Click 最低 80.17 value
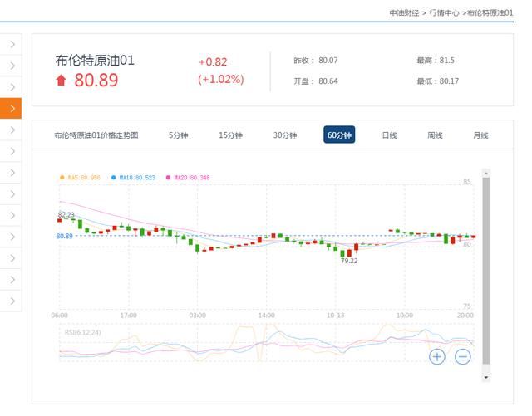This screenshot has height=416, width=532. 449,81
